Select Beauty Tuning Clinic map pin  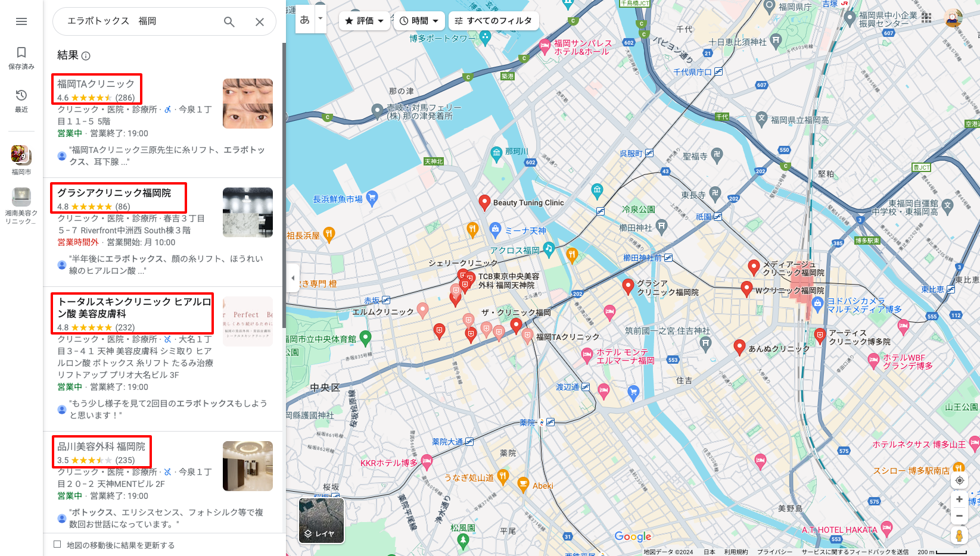coord(485,203)
